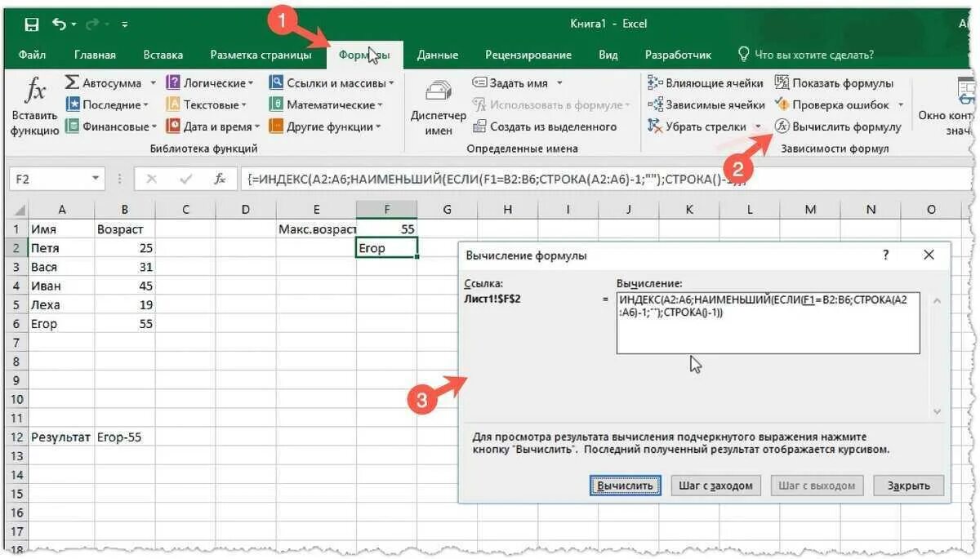980x559 pixels.
Task: Click the scroll down arrow in evaluation box
Action: click(936, 411)
